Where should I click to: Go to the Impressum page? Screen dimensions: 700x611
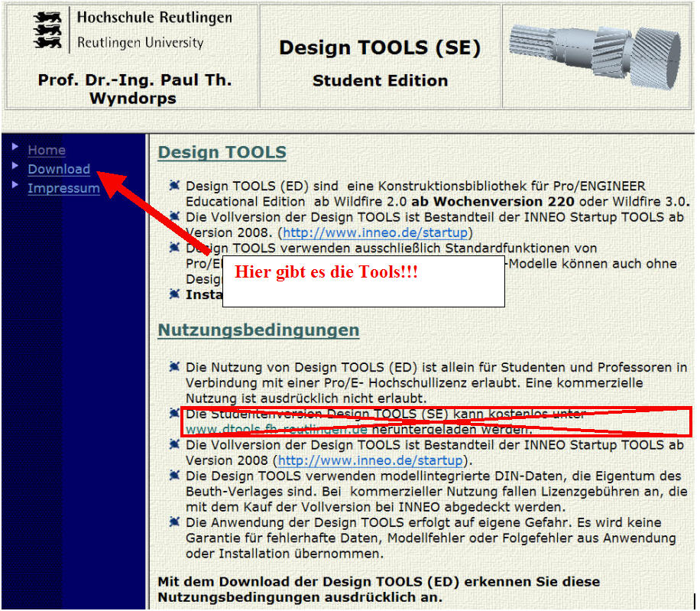[x=64, y=188]
